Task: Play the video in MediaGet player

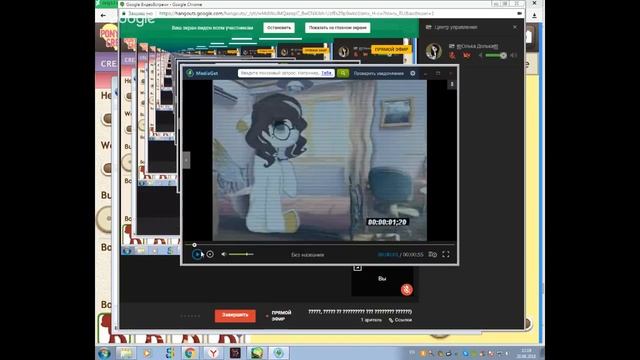Action: (197, 254)
